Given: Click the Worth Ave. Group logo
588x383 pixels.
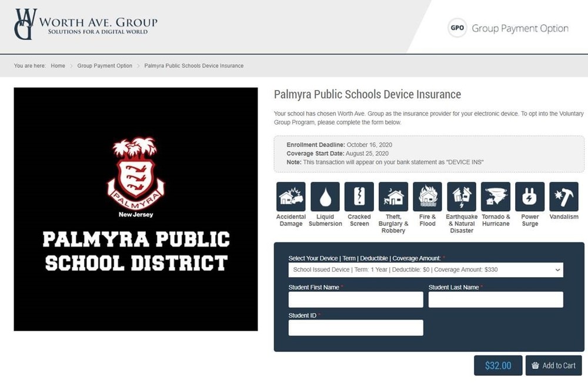Looking at the screenshot, I should (x=84, y=24).
